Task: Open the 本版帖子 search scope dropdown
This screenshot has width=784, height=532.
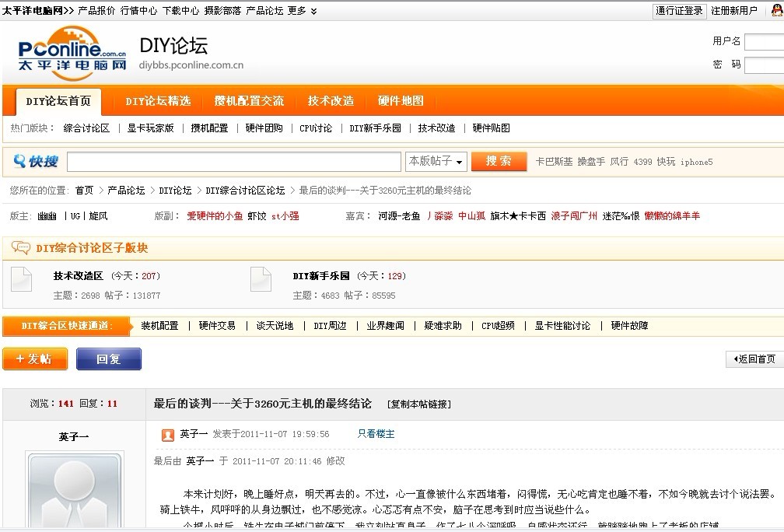Action: click(x=436, y=161)
